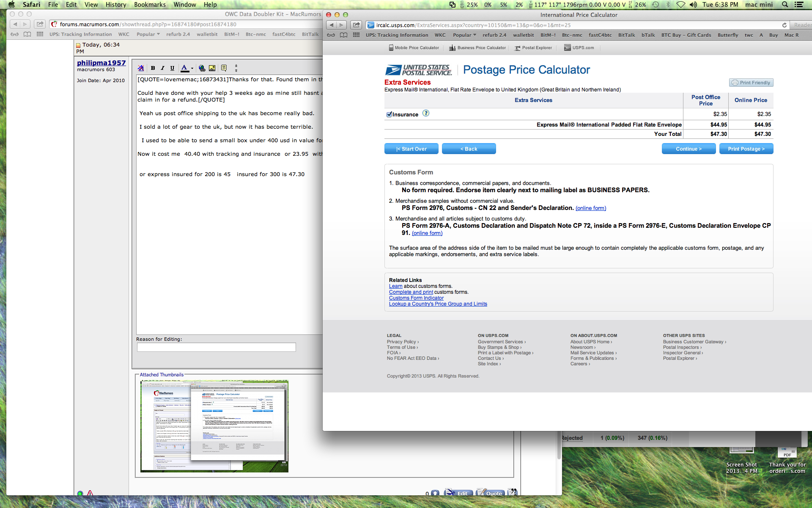The image size is (812, 508).
Task: Open Top Sites grid icon, front window
Action: coord(357,35)
